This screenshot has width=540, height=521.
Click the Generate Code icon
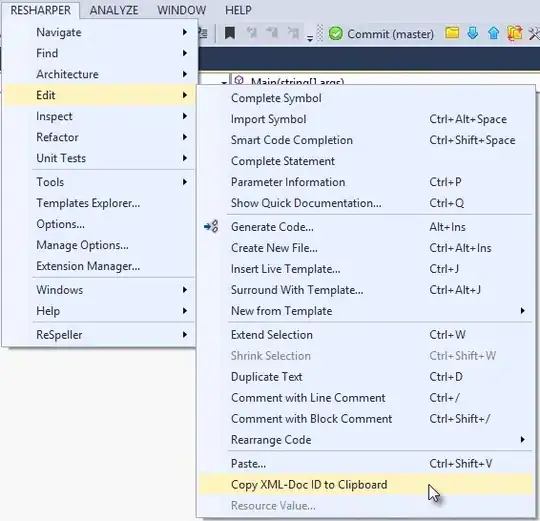coord(211,227)
